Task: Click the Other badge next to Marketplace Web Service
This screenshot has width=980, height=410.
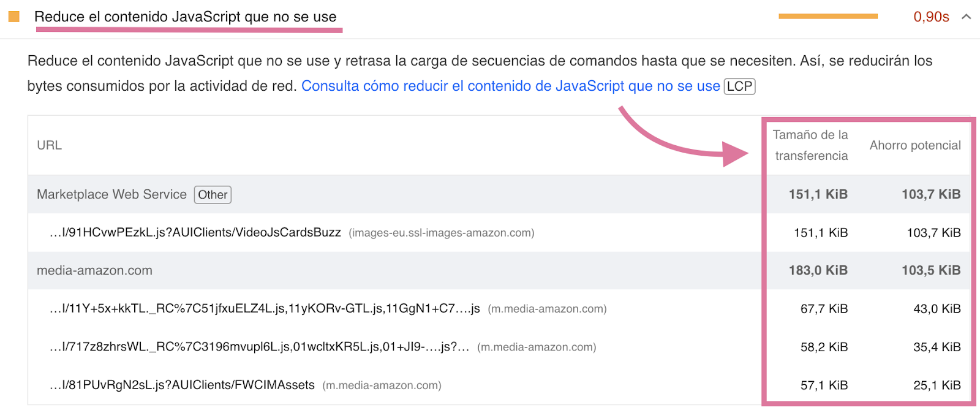Action: point(213,194)
